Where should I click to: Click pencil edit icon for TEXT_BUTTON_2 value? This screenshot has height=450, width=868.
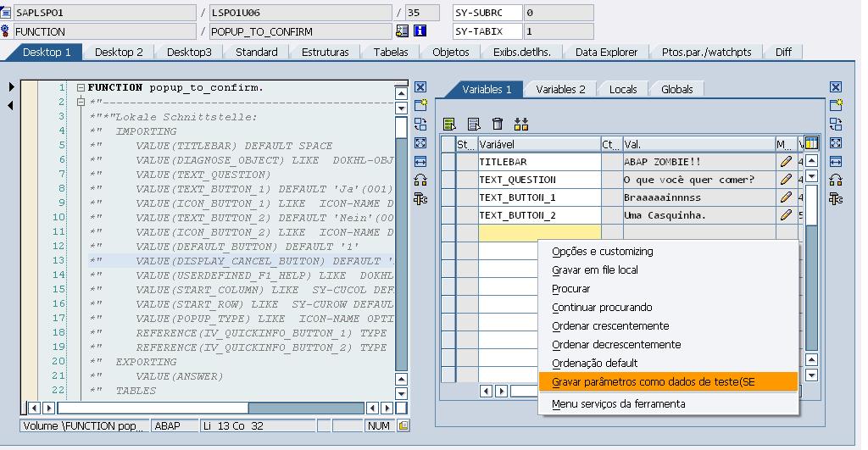click(x=786, y=215)
